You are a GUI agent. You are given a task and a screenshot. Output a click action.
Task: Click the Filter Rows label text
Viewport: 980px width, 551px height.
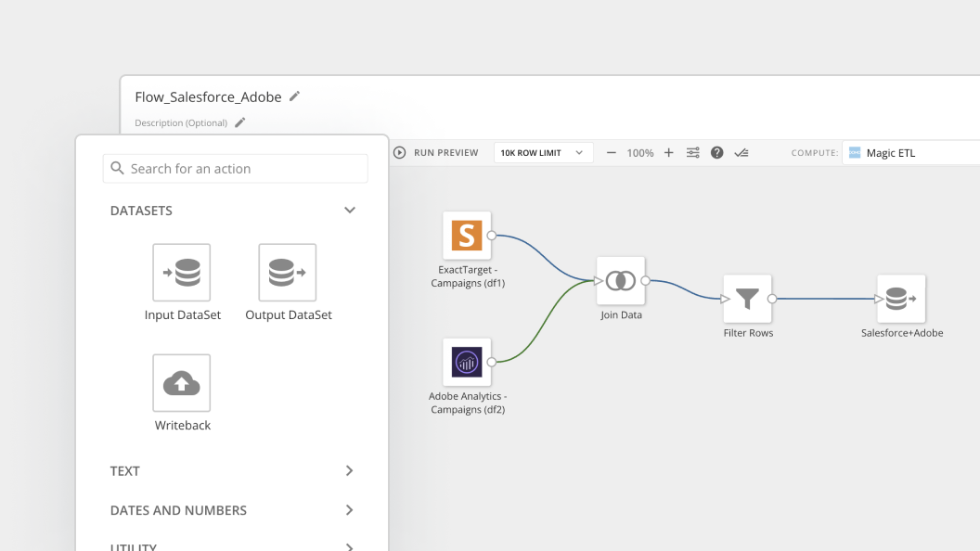(748, 333)
